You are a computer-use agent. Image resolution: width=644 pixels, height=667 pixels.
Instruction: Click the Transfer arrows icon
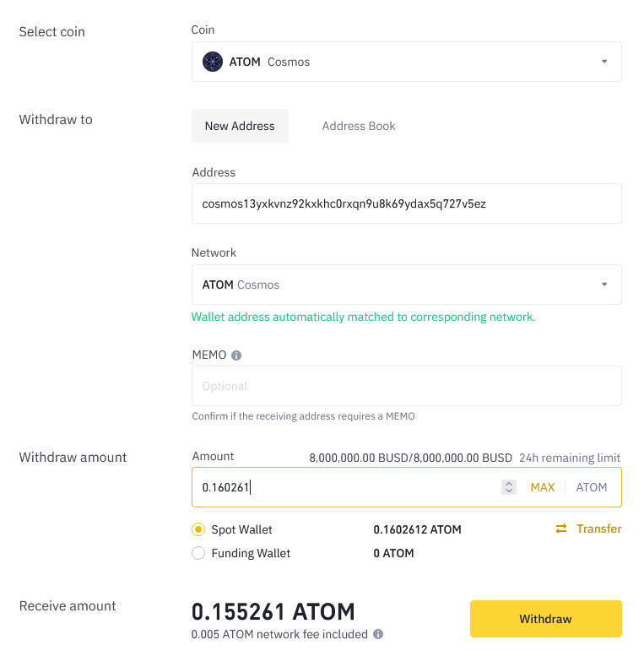point(561,529)
